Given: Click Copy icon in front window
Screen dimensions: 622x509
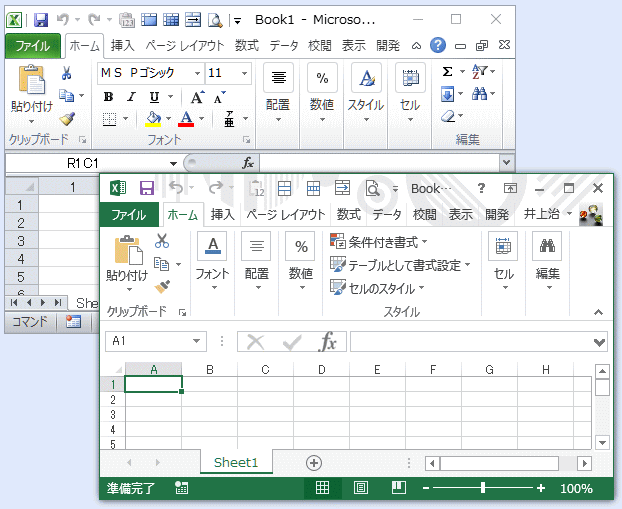Looking at the screenshot, I should [161, 264].
